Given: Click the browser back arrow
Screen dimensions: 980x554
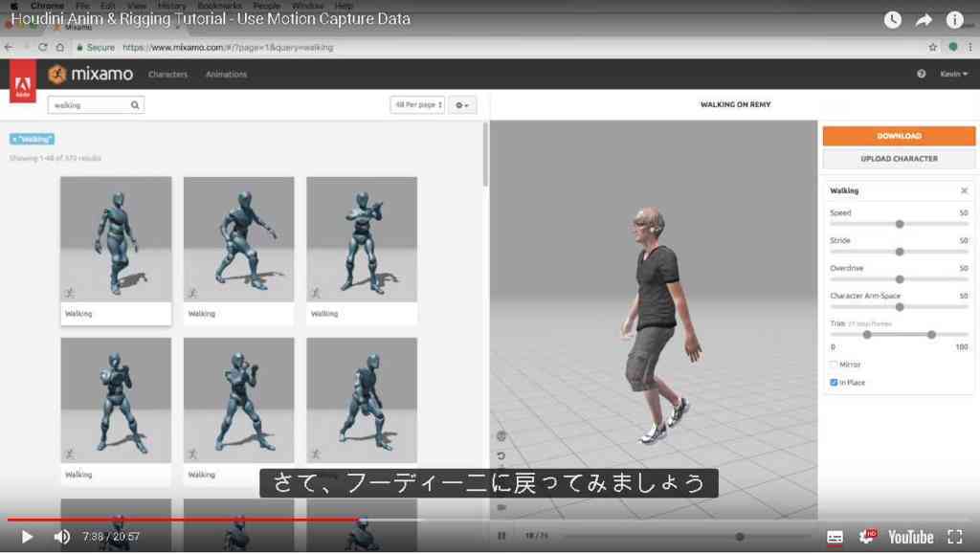Looking at the screenshot, I should point(9,48).
